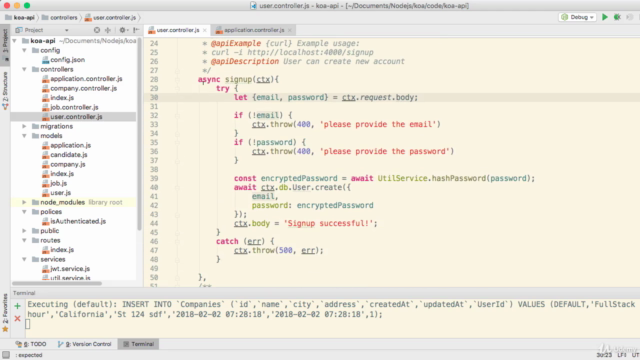Click the terminal input cursor line

pyautogui.click(x=27, y=324)
